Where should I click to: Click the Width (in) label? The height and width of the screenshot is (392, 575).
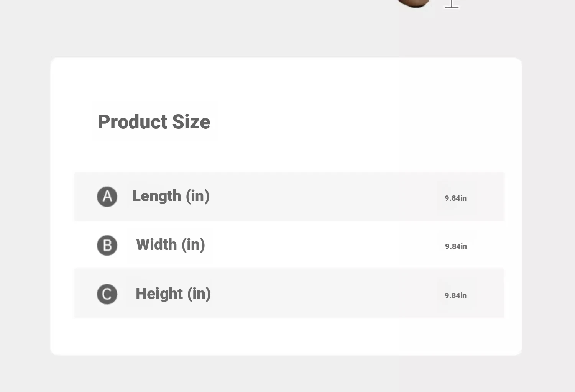coord(171,245)
